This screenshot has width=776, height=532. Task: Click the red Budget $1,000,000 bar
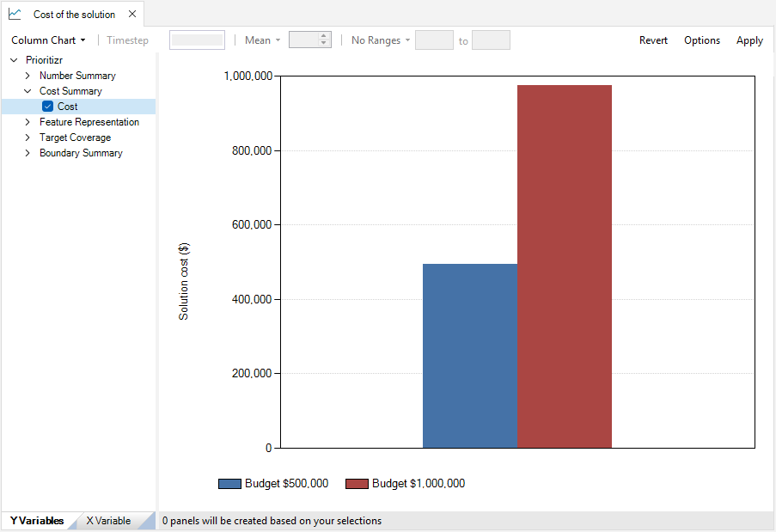coord(564,266)
